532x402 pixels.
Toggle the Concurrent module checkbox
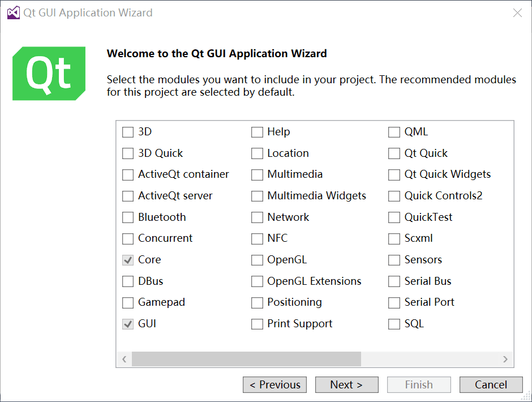128,239
